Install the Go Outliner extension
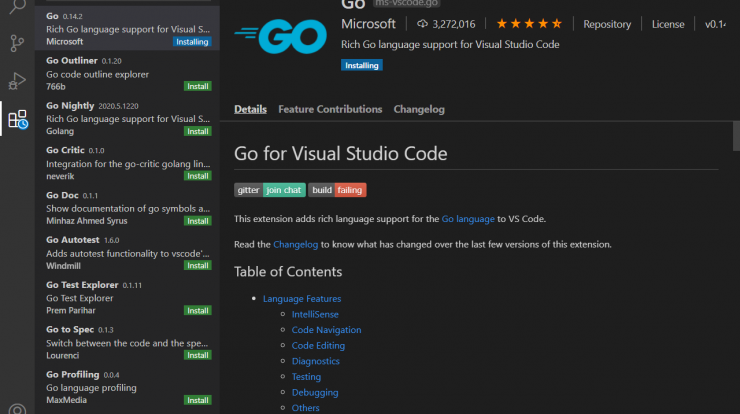Viewport: 740px width, 414px height. pyautogui.click(x=198, y=86)
